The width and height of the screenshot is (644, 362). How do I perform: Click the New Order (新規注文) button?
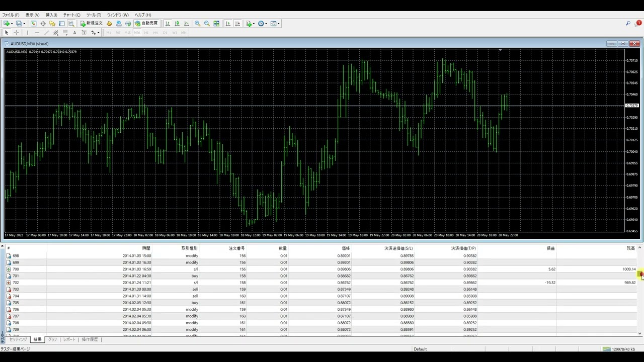[91, 24]
